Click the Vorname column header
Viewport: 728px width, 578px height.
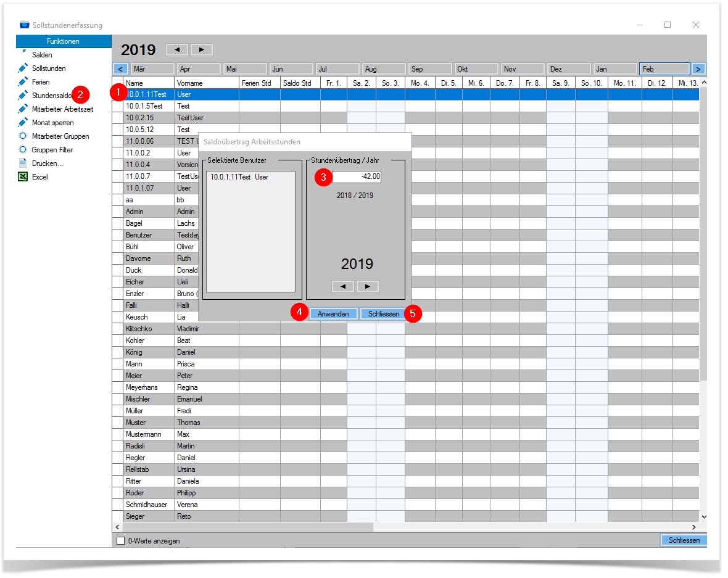207,83
